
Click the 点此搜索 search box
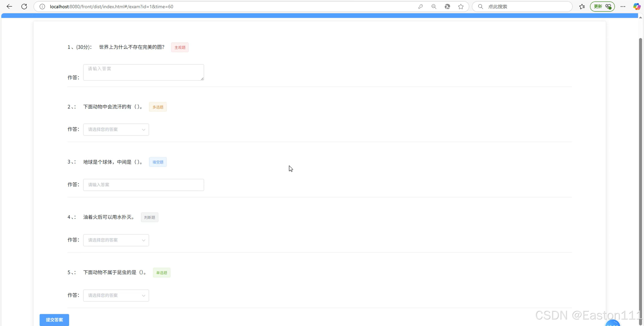click(525, 6)
